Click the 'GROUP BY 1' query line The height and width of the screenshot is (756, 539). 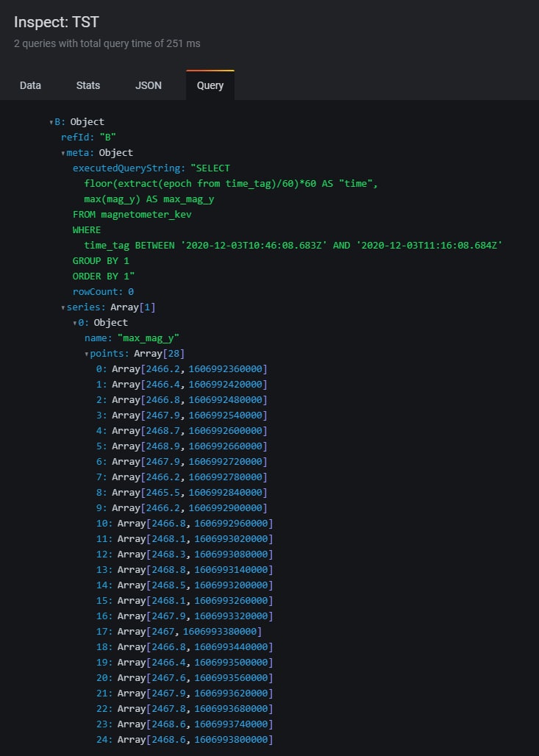(101, 261)
